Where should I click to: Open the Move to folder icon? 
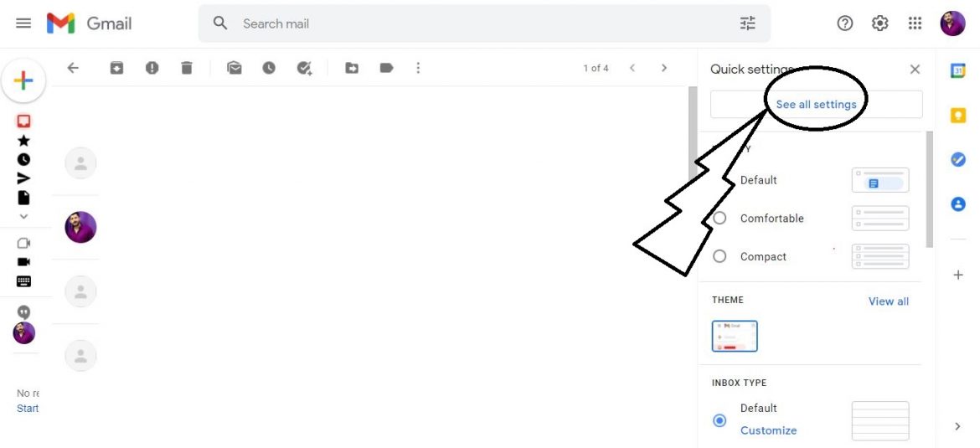352,68
